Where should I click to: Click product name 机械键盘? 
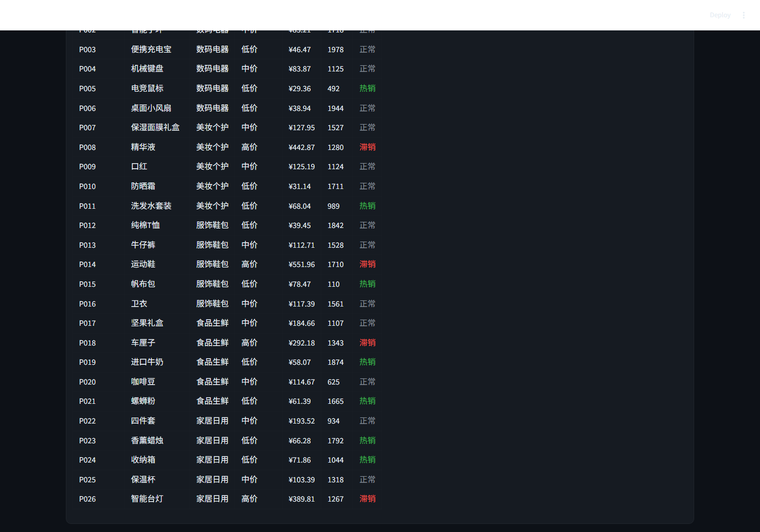tap(147, 69)
